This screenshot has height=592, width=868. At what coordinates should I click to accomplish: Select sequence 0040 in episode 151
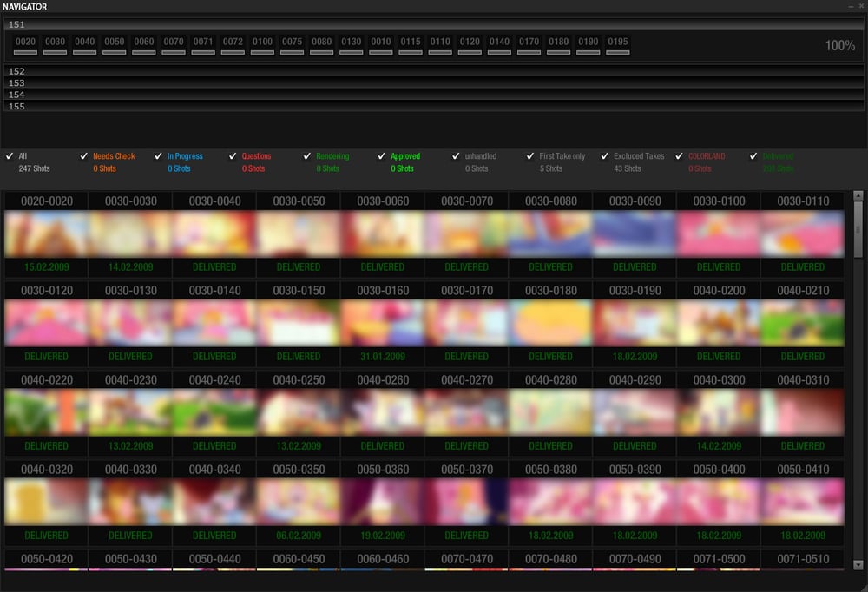tap(85, 45)
